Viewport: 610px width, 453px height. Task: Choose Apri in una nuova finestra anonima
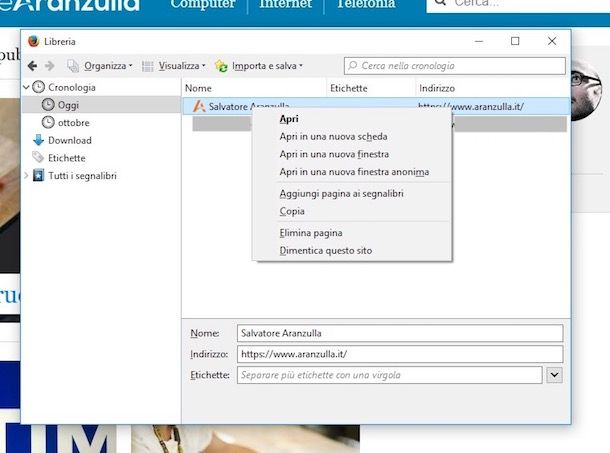point(354,172)
